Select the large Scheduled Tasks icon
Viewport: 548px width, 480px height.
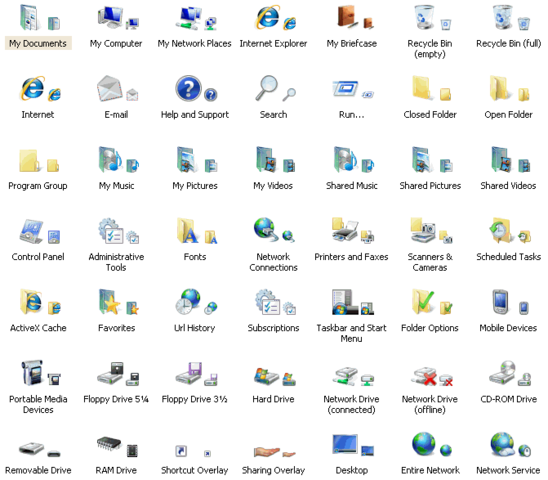pyautogui.click(x=501, y=230)
